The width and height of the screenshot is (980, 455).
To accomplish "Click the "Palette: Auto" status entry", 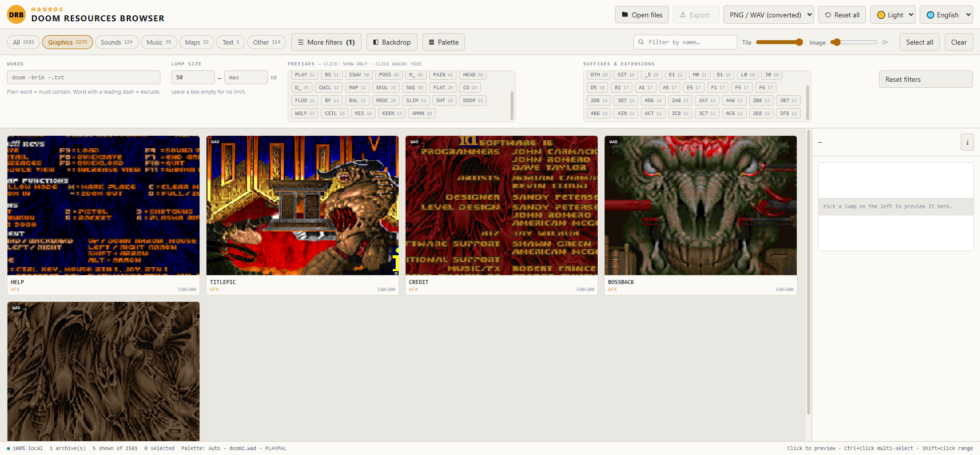I will pos(201,448).
